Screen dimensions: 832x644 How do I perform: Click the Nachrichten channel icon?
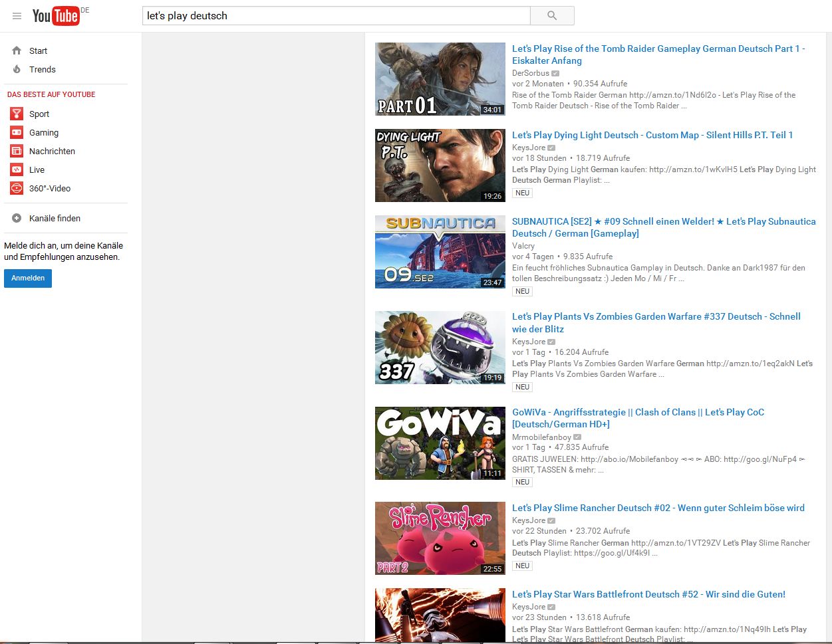pyautogui.click(x=17, y=151)
